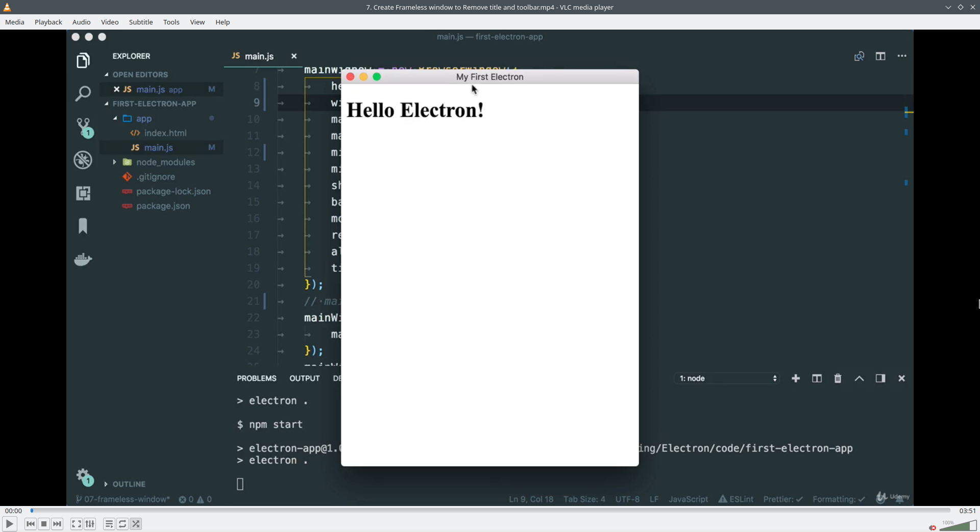Image resolution: width=980 pixels, height=532 pixels.
Task: Switch to the PROBLEMS panel tab
Action: click(257, 378)
